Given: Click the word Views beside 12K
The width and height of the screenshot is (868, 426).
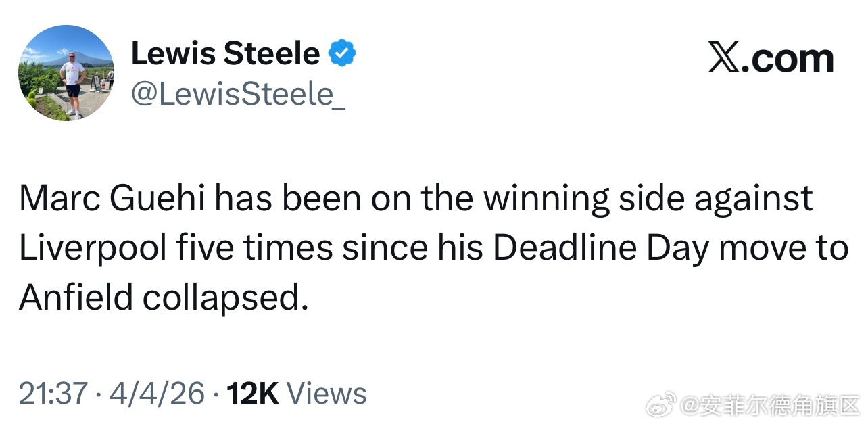Looking at the screenshot, I should (327, 394).
